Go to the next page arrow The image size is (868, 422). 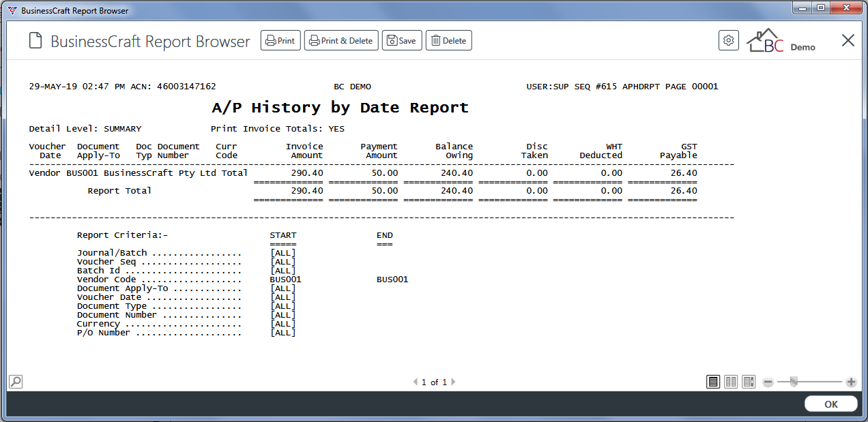coord(453,382)
